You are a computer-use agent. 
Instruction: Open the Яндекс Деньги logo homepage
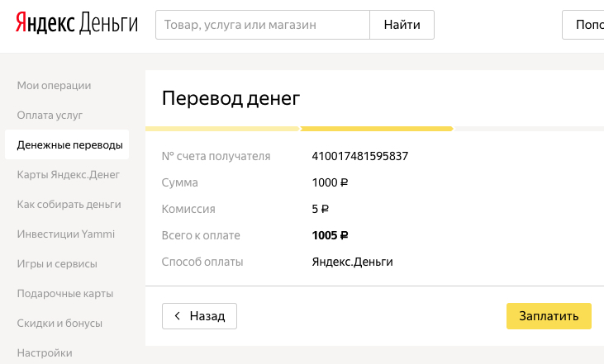[x=77, y=23]
